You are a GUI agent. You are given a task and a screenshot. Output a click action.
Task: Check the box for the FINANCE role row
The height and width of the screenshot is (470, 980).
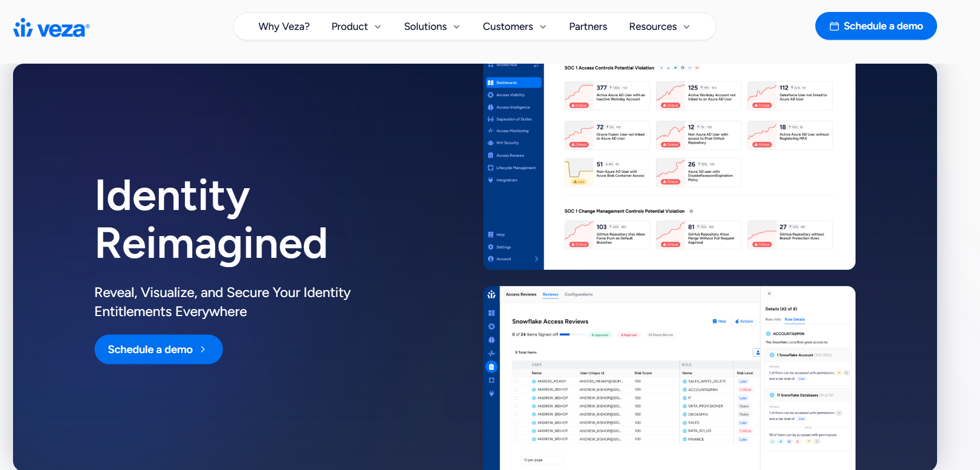tap(516, 439)
